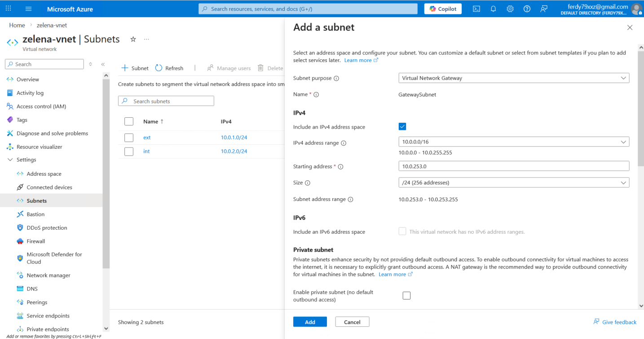Viewport: 644px width, 339px height.
Task: Uncheck Include an IPv4 address space
Action: (402, 127)
